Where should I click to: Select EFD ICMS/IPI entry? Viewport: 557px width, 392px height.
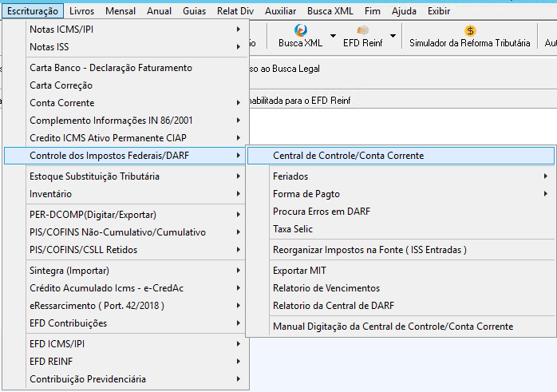125,343
